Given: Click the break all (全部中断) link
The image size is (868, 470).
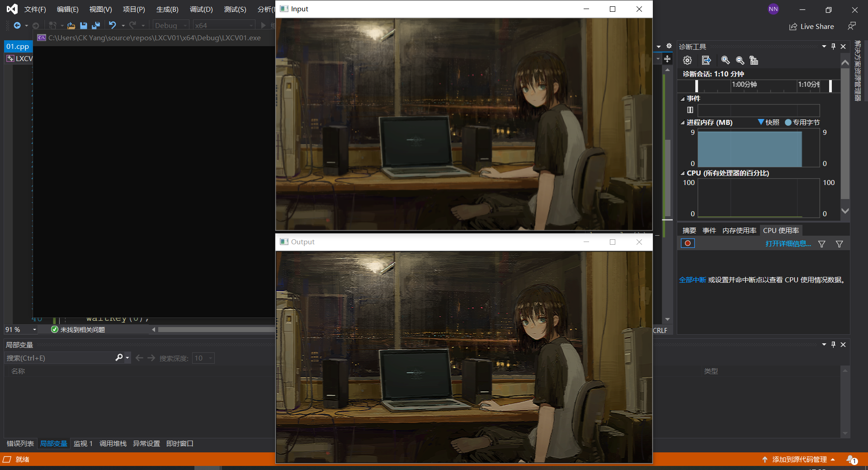Looking at the screenshot, I should (x=693, y=280).
